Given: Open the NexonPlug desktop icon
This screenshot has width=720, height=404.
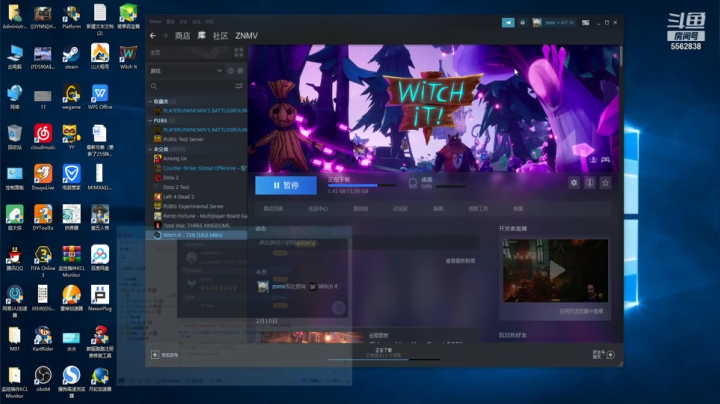Looking at the screenshot, I should tap(100, 298).
